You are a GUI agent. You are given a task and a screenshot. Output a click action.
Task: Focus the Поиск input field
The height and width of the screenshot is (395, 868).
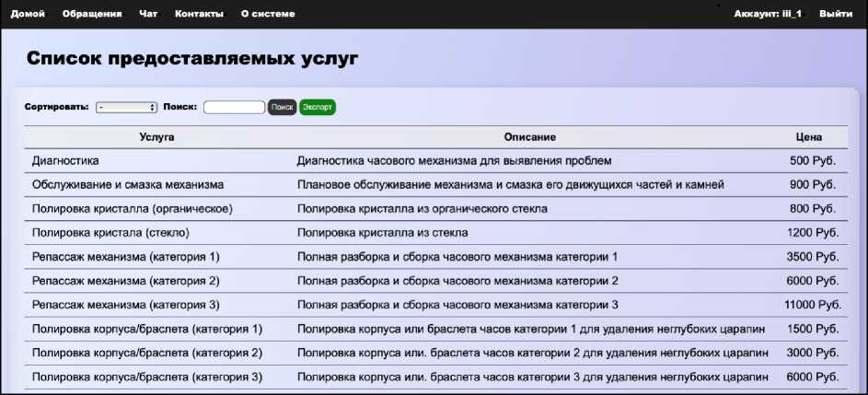(234, 107)
